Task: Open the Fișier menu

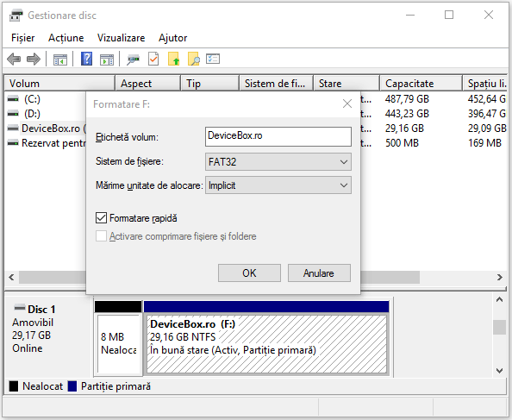Action: coord(23,38)
